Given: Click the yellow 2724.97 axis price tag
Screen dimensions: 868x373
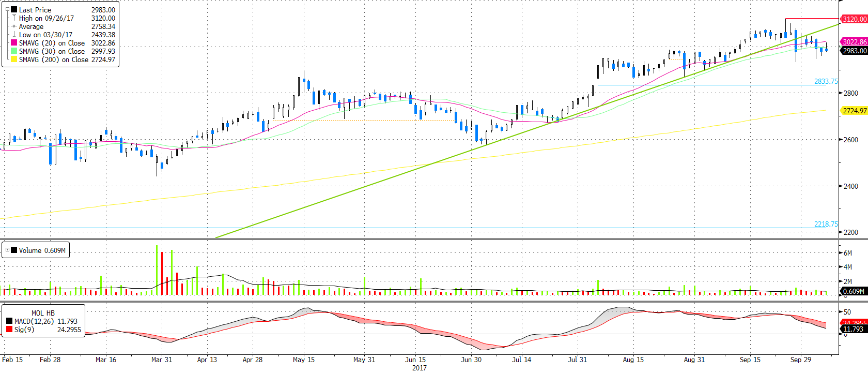Looking at the screenshot, I should [854, 111].
